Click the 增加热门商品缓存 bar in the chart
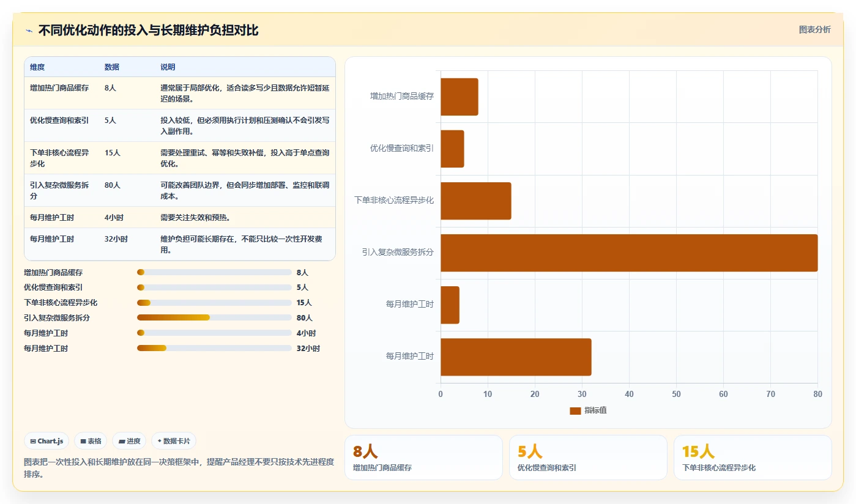Screen dimensions: 856x504 pyautogui.click(x=460, y=97)
